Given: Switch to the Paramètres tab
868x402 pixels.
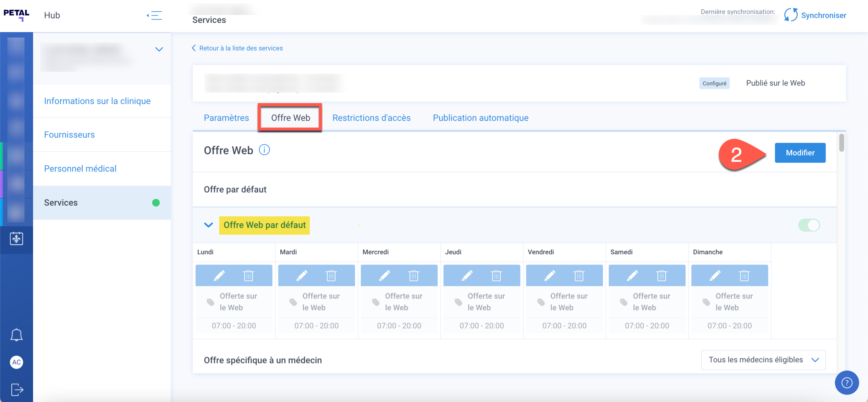Looking at the screenshot, I should 226,118.
